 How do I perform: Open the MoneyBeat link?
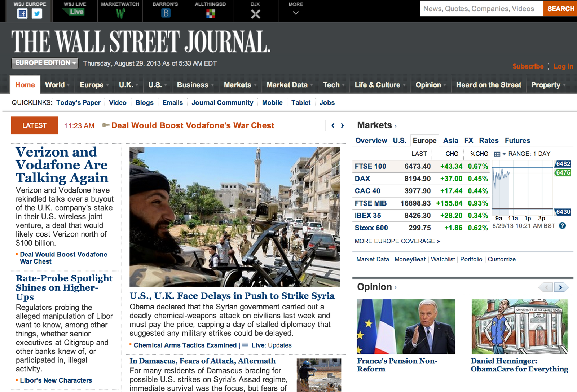(410, 259)
